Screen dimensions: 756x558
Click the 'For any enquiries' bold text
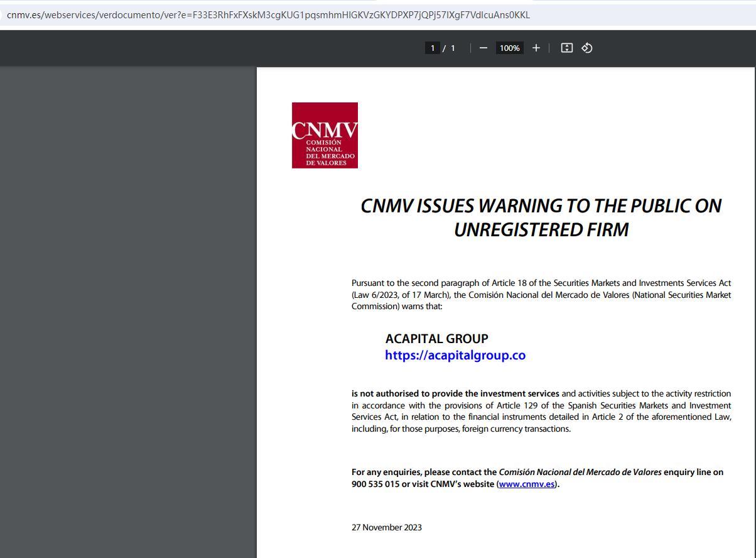[x=424, y=472]
